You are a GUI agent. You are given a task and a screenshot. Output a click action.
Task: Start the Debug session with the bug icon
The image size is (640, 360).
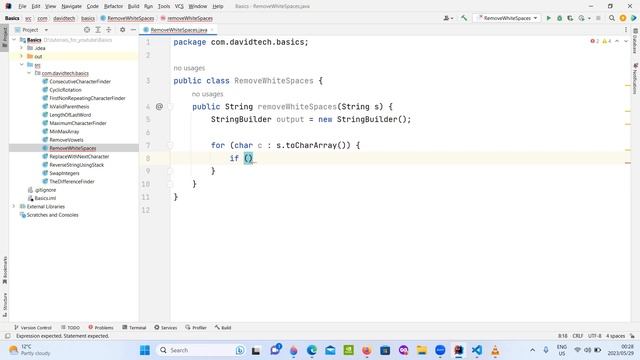click(560, 18)
